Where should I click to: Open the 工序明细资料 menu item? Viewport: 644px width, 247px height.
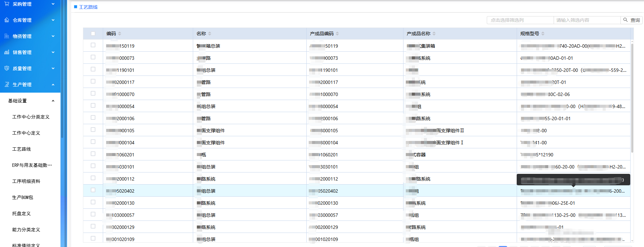click(26, 181)
